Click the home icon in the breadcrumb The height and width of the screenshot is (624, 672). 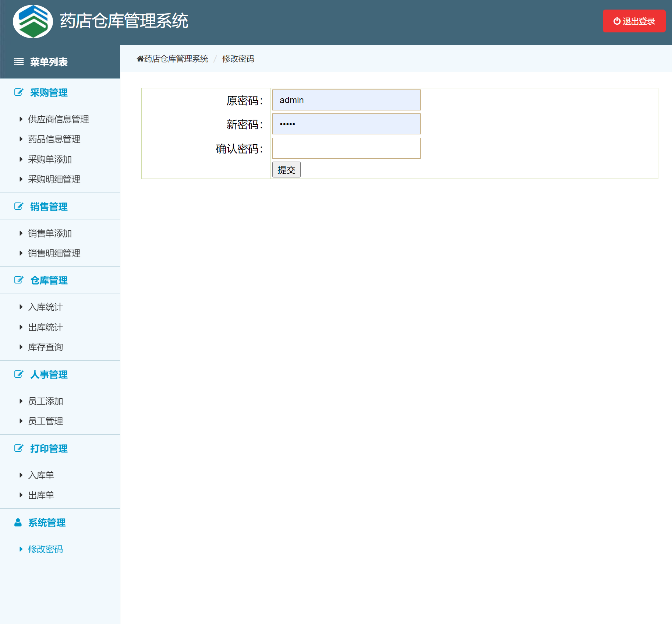140,58
